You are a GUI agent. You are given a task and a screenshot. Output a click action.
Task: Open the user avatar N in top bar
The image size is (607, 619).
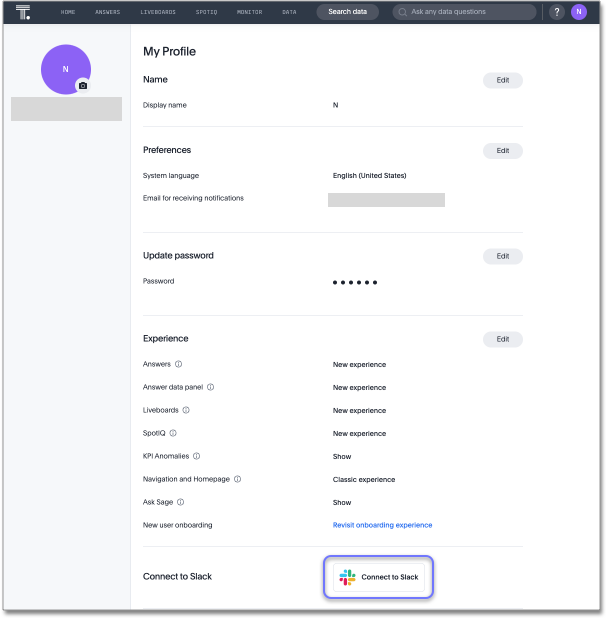(x=579, y=12)
